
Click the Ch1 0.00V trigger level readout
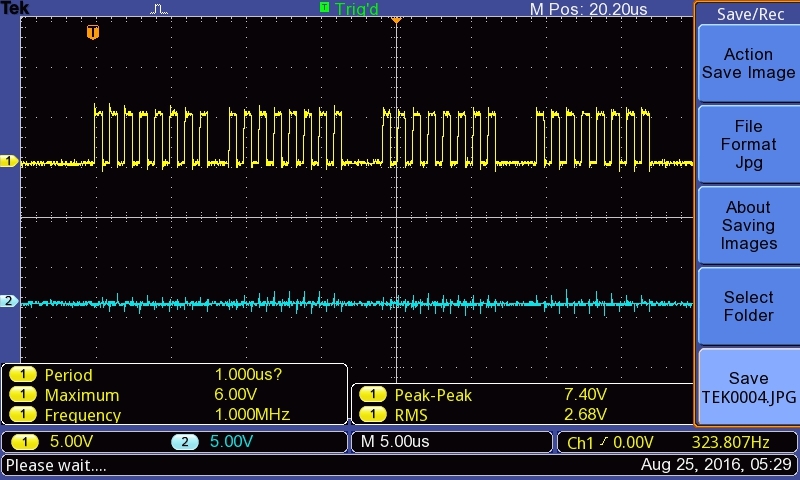(x=610, y=442)
